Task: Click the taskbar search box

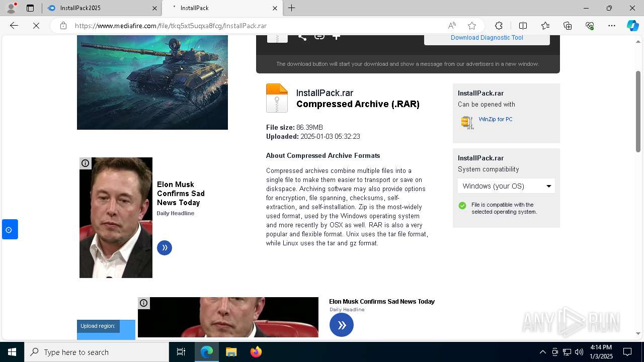Action: tap(97, 352)
